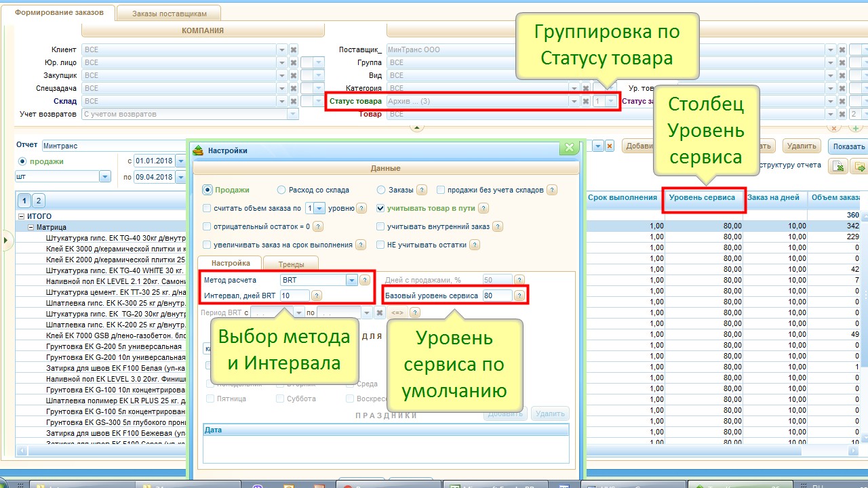Switch to the Тренды tab
This screenshot has height=488, width=868.
tap(291, 264)
